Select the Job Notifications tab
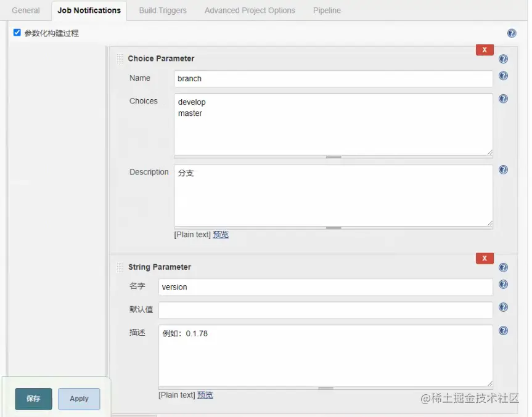 click(89, 10)
